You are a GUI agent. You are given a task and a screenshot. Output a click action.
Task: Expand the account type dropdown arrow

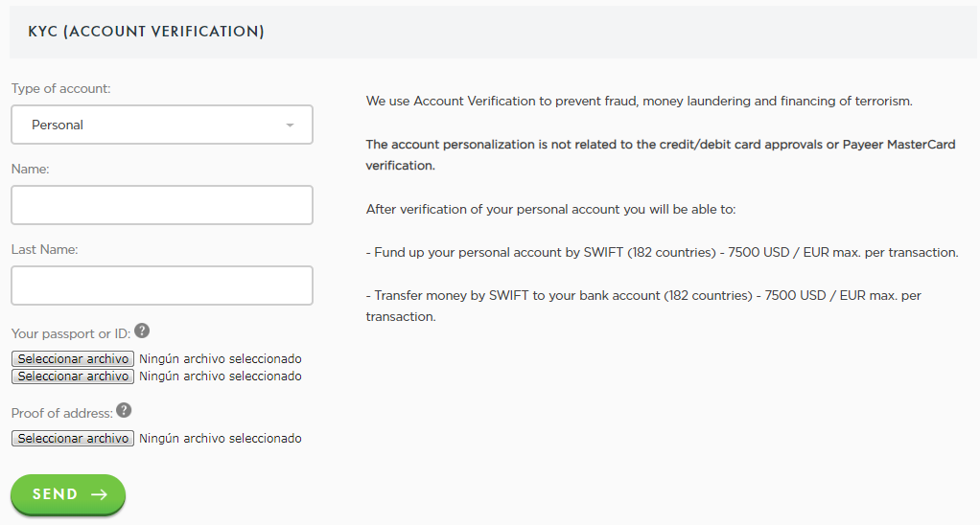click(x=290, y=126)
